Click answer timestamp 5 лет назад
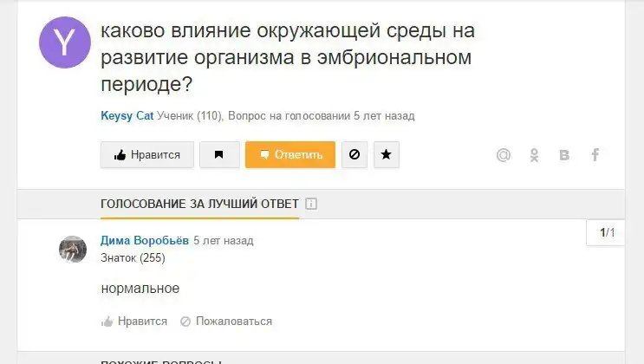This screenshot has height=364, width=644. pos(224,240)
